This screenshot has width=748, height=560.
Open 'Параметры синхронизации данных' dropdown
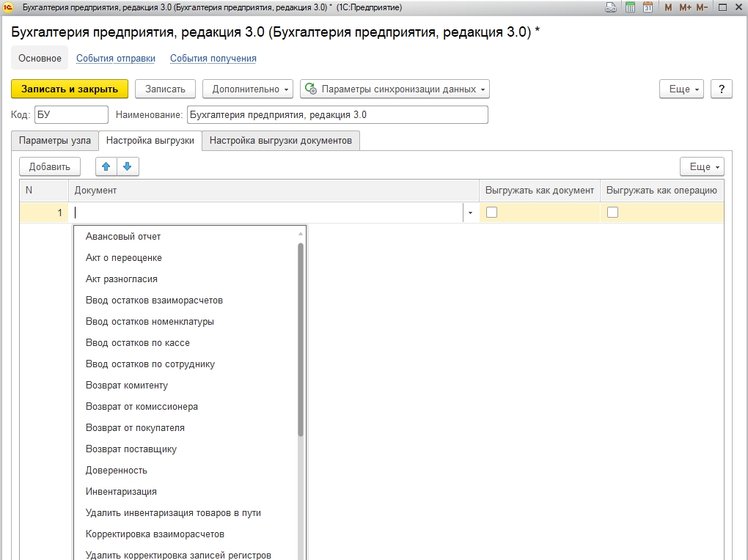click(x=395, y=89)
